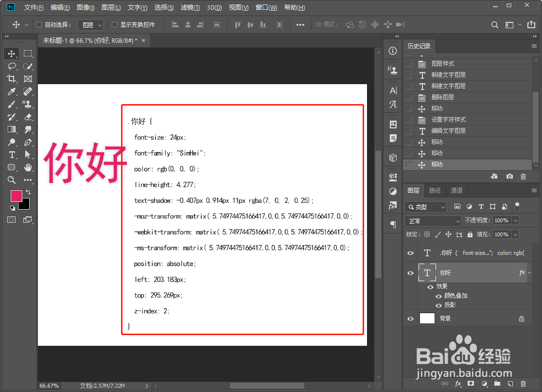542x392 pixels.
Task: Select 图层样式 history state
Action: coord(468,64)
